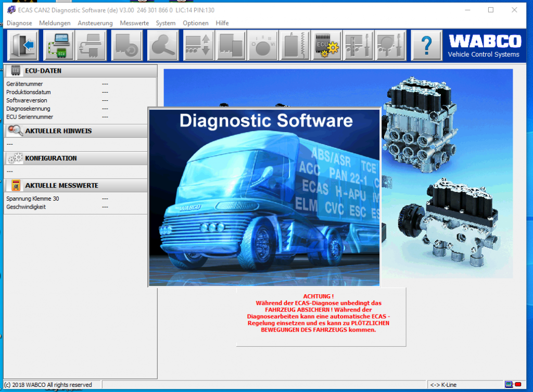Open the magnifying glass search icon
This screenshot has height=392, width=533.
[163, 45]
